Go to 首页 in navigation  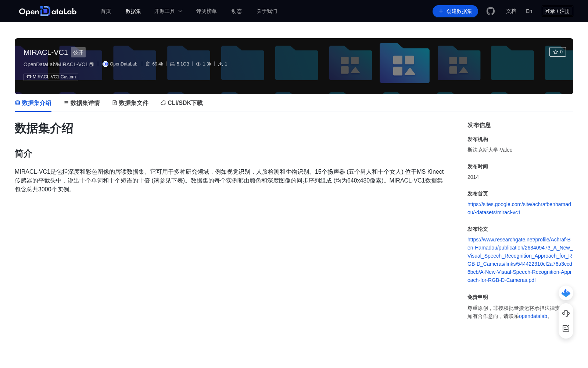tap(106, 11)
